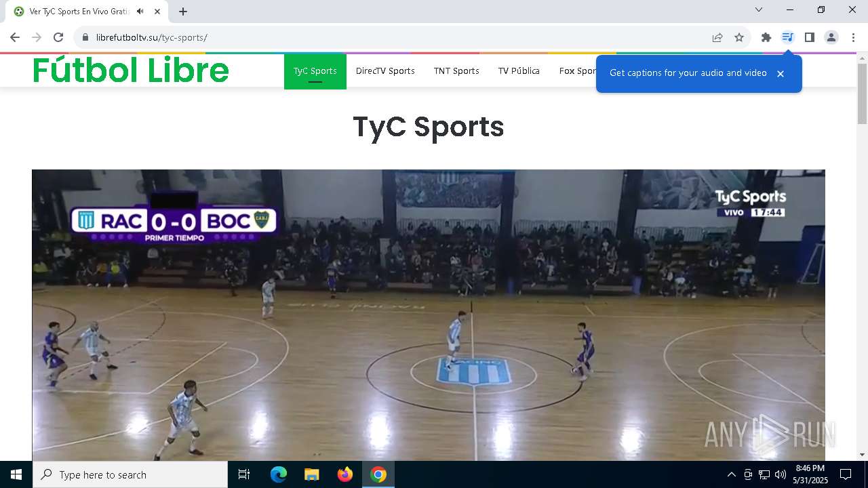This screenshot has width=868, height=488.
Task: Show hidden system tray icons
Action: (x=731, y=474)
